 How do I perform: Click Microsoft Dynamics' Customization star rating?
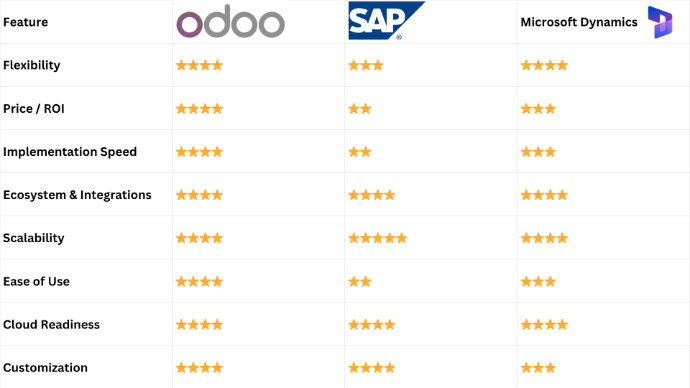(x=538, y=368)
